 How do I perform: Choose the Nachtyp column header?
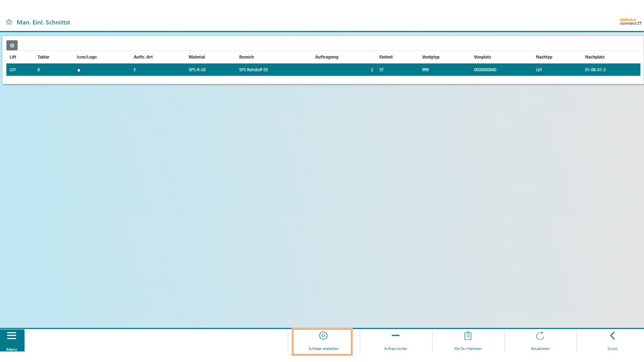point(544,57)
